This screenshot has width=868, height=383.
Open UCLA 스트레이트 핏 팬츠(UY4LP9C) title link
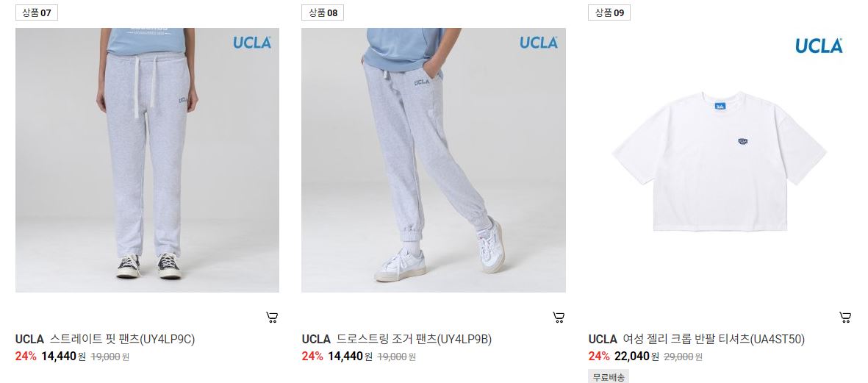click(x=105, y=340)
